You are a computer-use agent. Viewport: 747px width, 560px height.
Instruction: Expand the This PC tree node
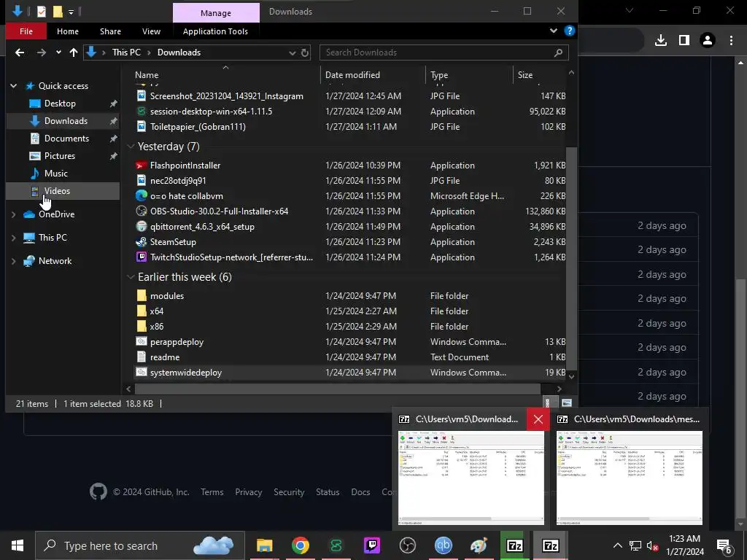(13, 238)
